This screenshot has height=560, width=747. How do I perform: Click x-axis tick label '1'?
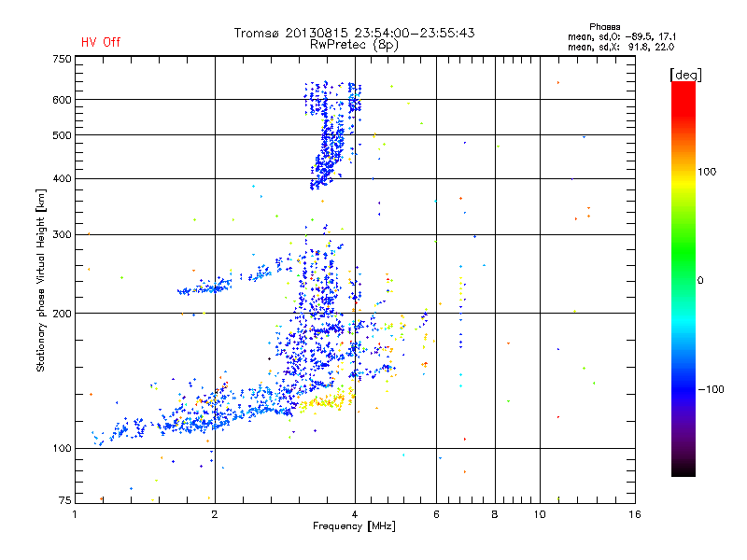[x=75, y=514]
